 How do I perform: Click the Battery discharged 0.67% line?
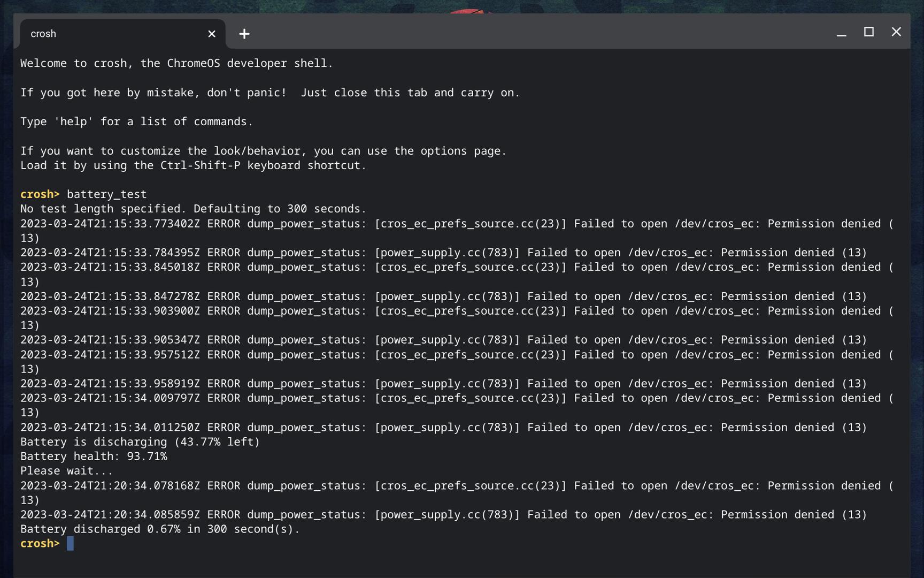(x=160, y=529)
